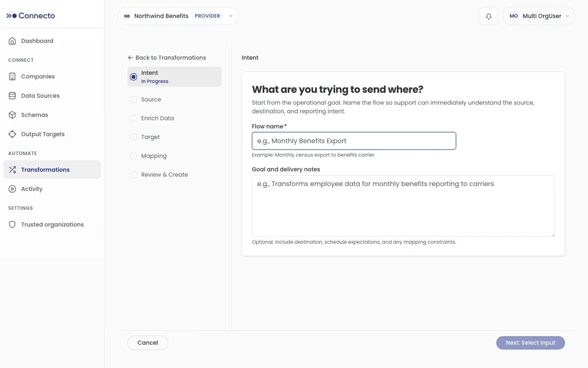Open Transformations page

52,170
